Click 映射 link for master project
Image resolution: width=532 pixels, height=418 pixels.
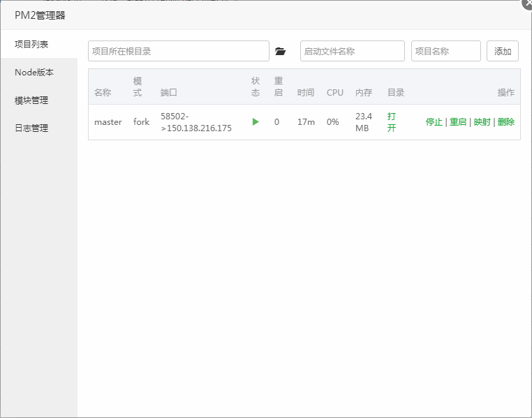coord(482,122)
